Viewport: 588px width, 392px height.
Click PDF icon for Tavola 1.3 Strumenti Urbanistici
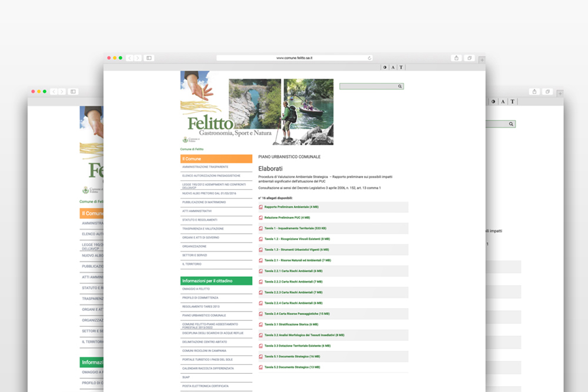tap(260, 250)
